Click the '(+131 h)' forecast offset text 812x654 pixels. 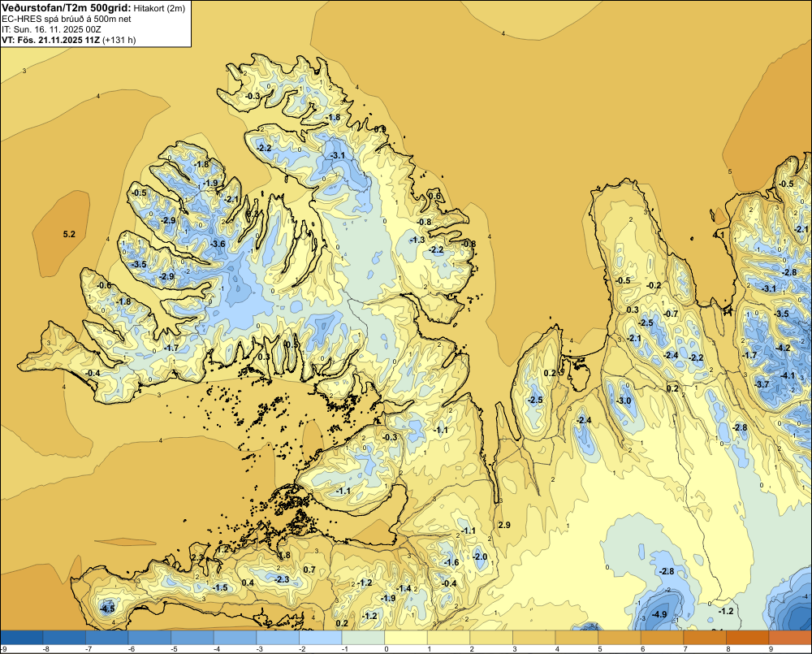pyautogui.click(x=119, y=40)
